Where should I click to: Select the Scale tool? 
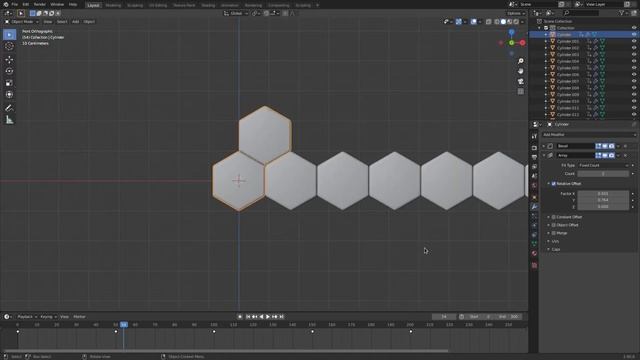(x=9, y=83)
